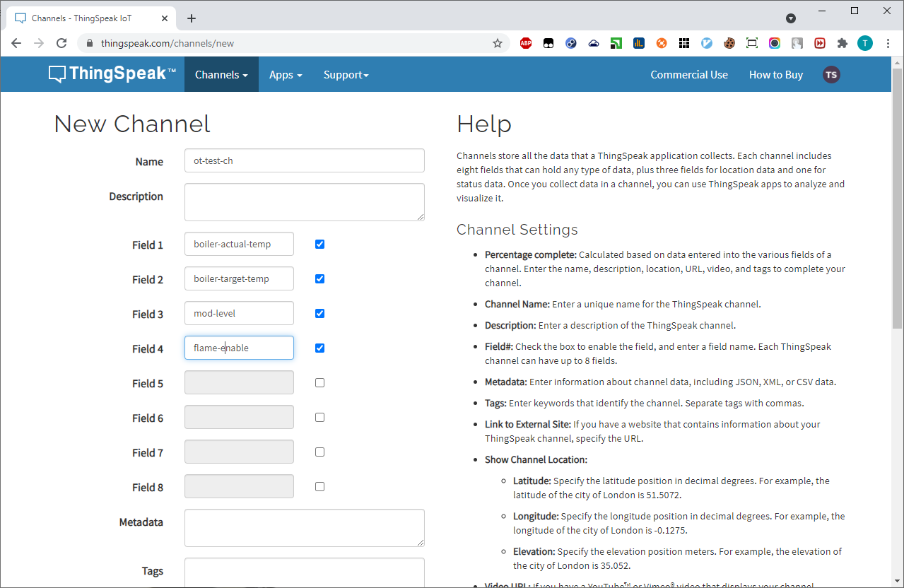Open a new browser tab

coord(192,18)
